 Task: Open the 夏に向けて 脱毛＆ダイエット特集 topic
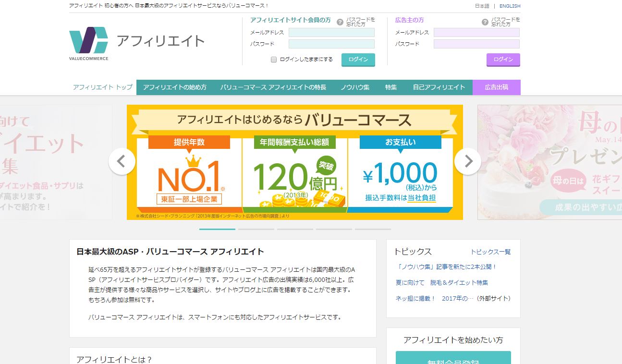coord(442,282)
